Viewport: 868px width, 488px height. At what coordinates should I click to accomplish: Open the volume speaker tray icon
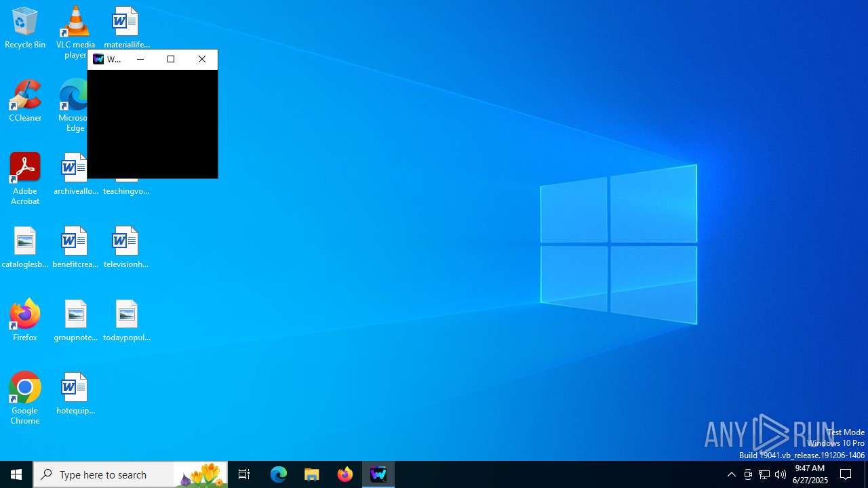(x=781, y=474)
